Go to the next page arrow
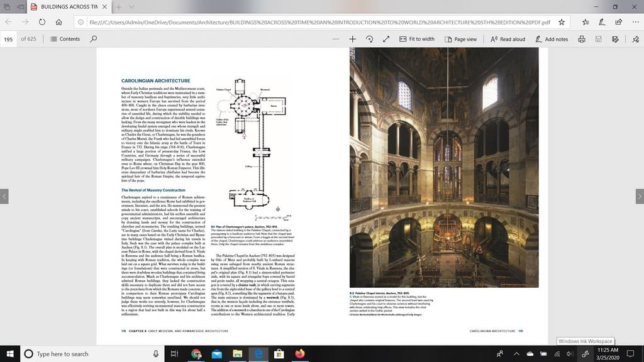This screenshot has height=362, width=644. pos(640,196)
